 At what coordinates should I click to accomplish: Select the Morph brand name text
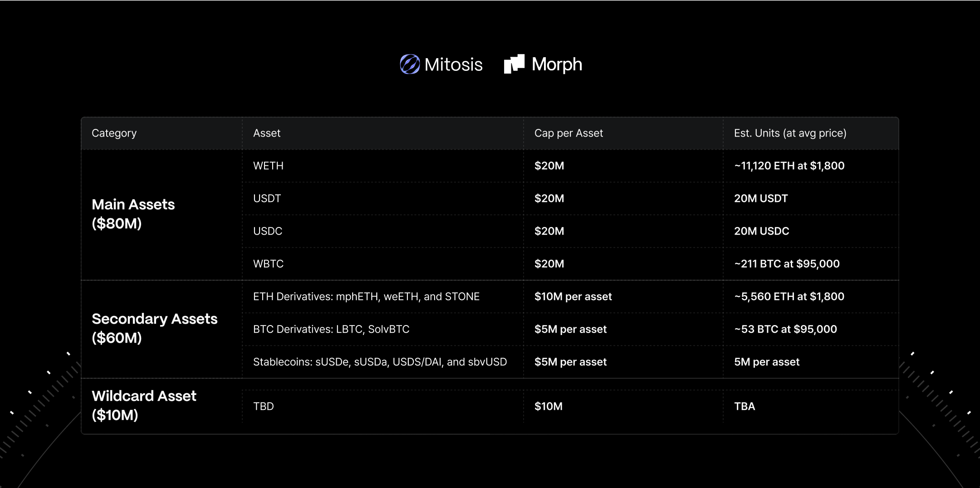click(x=557, y=64)
